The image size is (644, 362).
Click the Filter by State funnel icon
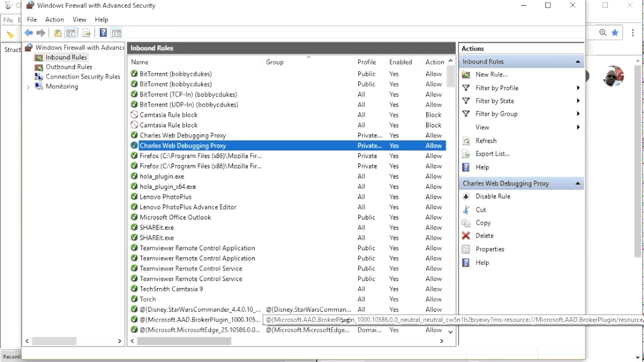(x=466, y=101)
